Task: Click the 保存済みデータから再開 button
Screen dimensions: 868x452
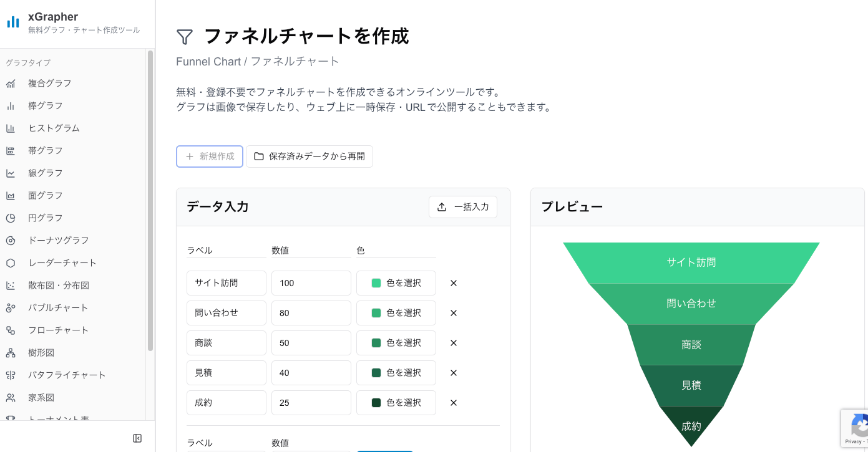Action: click(x=309, y=156)
